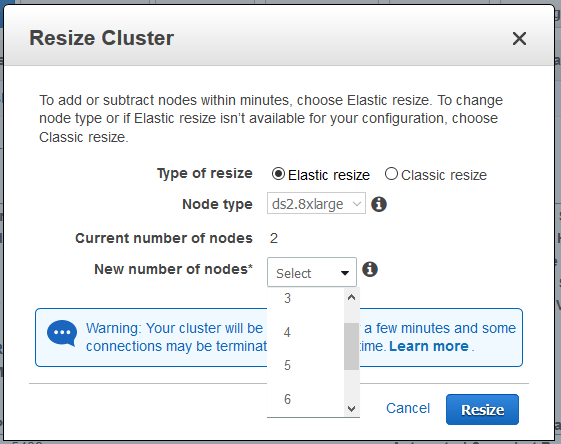Image resolution: width=561 pixels, height=444 pixels.
Task: Close the Resize Cluster dialog
Action: click(519, 38)
